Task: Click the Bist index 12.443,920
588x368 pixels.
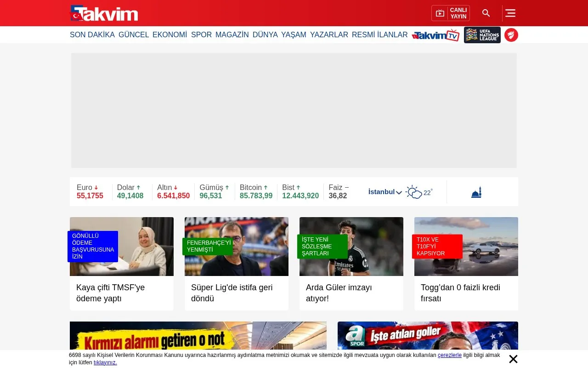Action: pyautogui.click(x=300, y=192)
